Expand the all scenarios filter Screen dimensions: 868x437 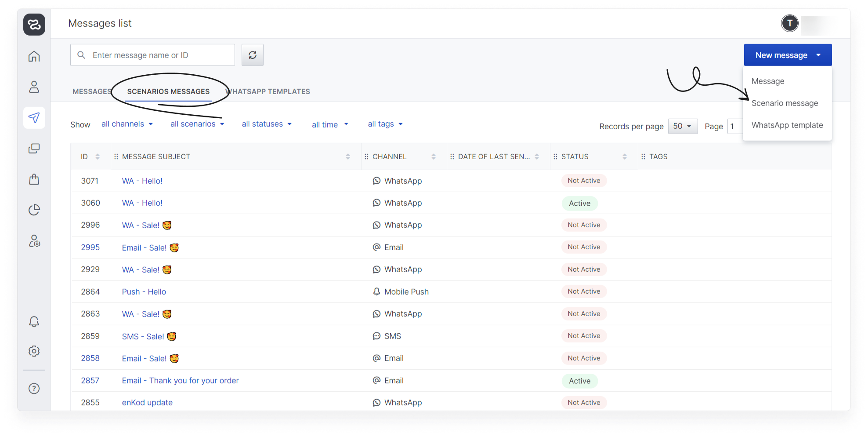[198, 124]
